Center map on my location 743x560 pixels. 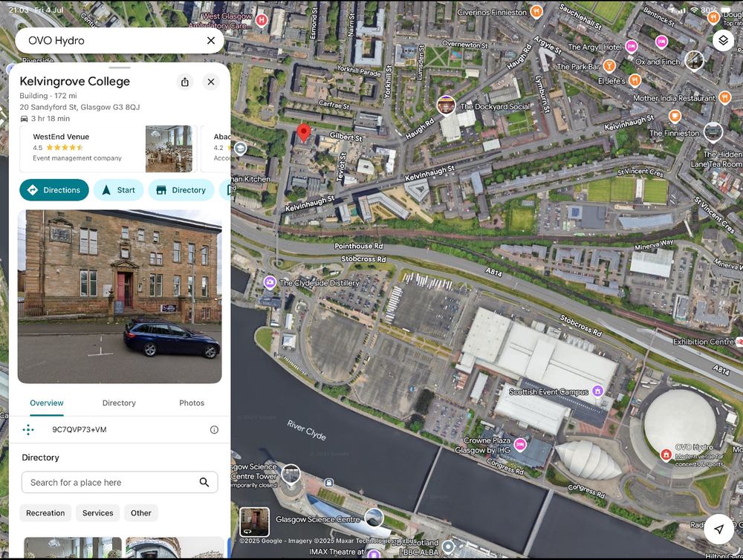(x=718, y=529)
